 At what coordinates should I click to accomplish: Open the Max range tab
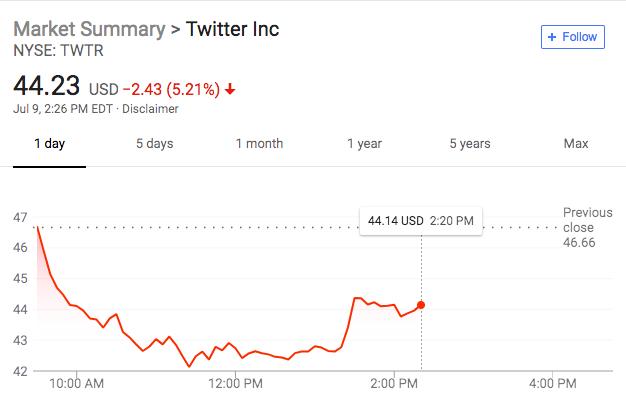[x=575, y=144]
